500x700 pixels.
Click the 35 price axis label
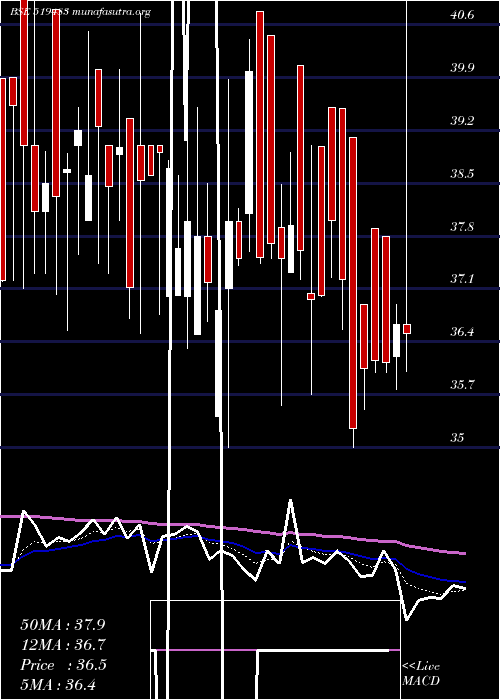[457, 438]
